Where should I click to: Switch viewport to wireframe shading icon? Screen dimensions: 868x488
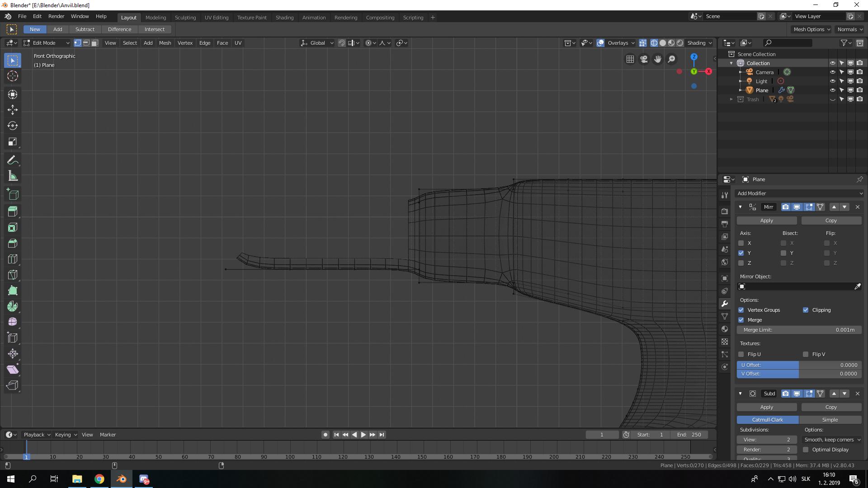654,43
